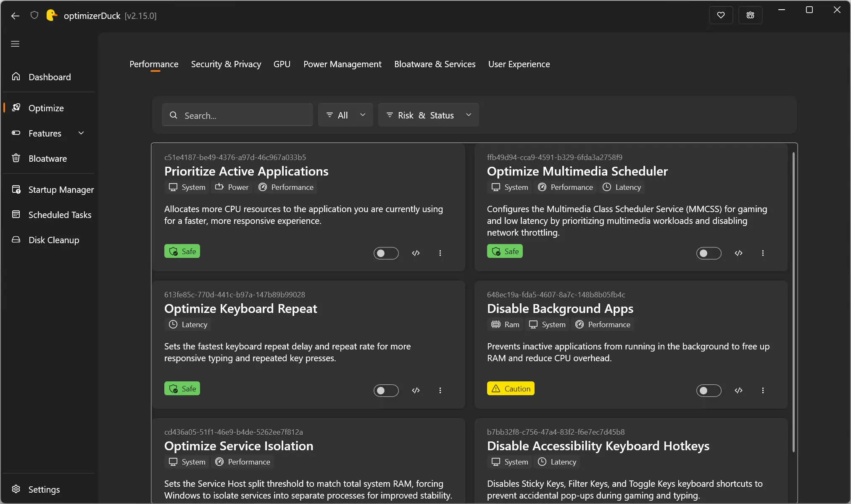Image resolution: width=851 pixels, height=504 pixels.
Task: View code for Optimize Multimedia Scheduler
Action: [739, 253]
